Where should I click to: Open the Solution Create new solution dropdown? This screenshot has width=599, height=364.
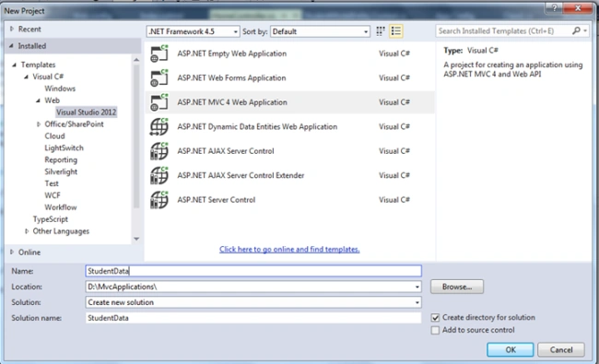[417, 302]
